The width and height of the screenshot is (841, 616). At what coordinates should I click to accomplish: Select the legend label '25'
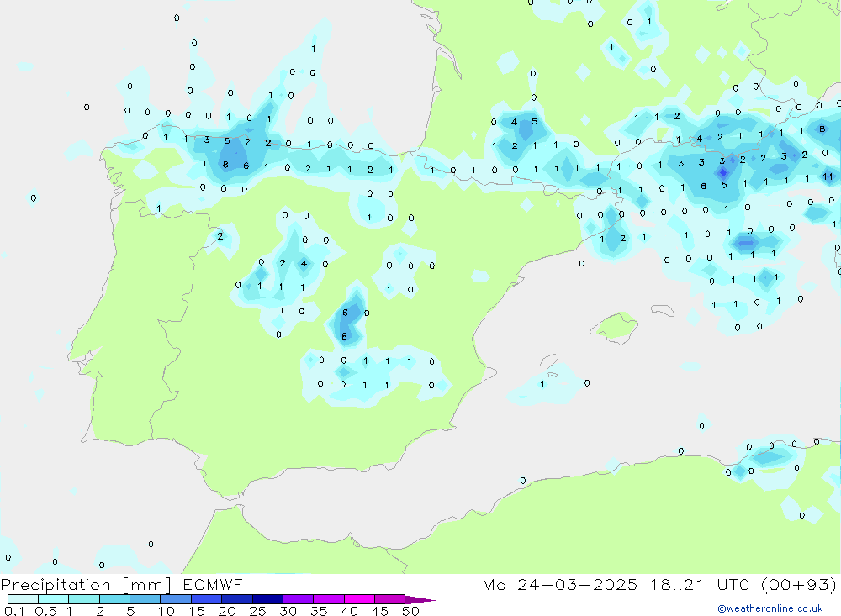click(x=257, y=611)
